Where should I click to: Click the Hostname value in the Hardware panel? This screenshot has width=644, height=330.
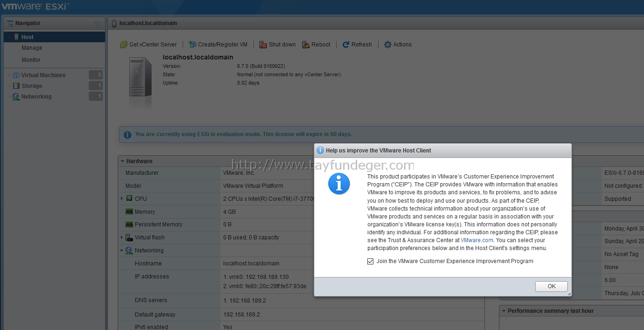click(x=251, y=264)
